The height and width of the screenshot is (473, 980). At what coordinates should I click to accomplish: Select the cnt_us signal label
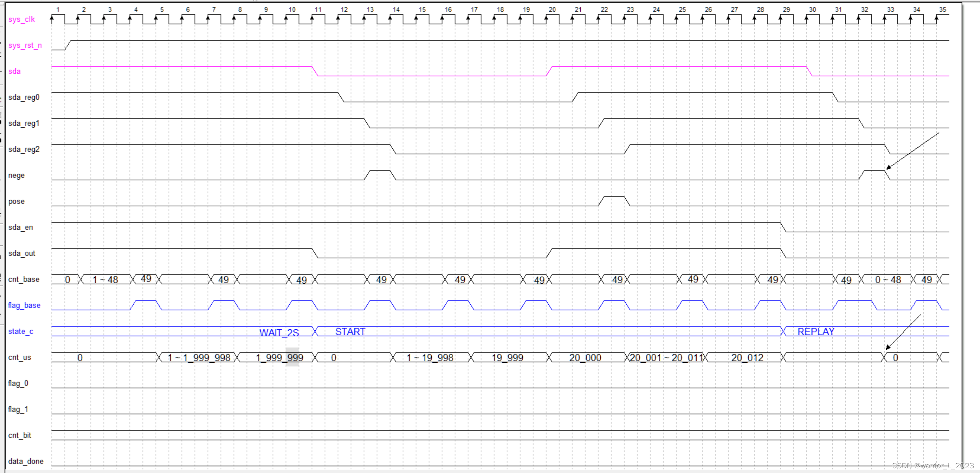click(x=19, y=357)
